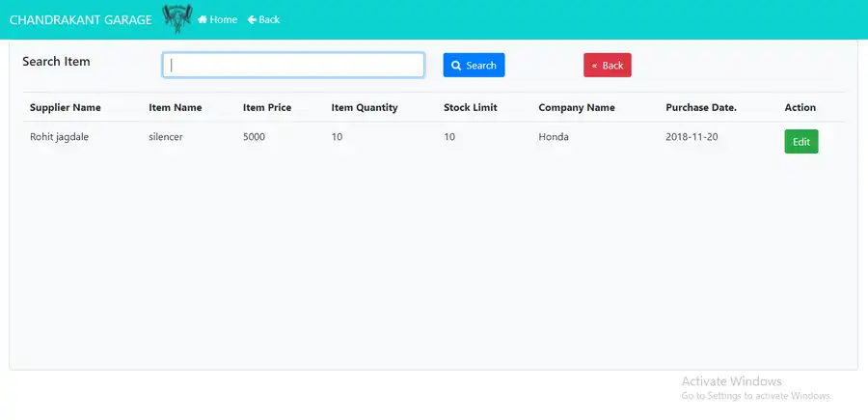The height and width of the screenshot is (420, 868).
Task: Click the Supplier Name column header
Action: click(x=65, y=107)
